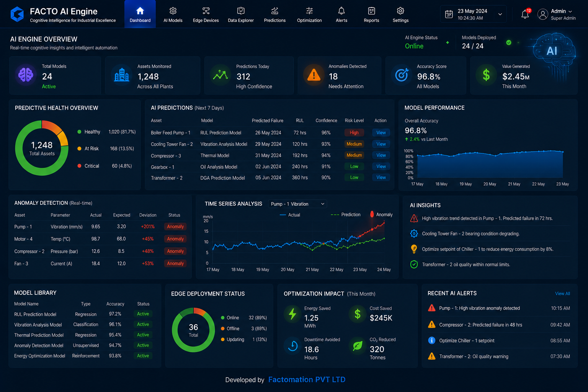The image size is (588, 392).
Task: Open the Pump - 1 Vibration dropdown
Action: (297, 204)
